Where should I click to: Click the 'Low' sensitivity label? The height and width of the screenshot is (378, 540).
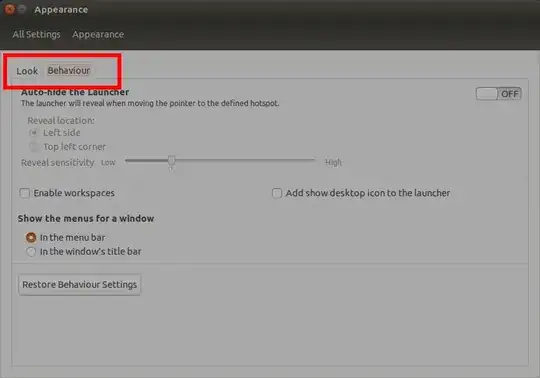pyautogui.click(x=108, y=162)
